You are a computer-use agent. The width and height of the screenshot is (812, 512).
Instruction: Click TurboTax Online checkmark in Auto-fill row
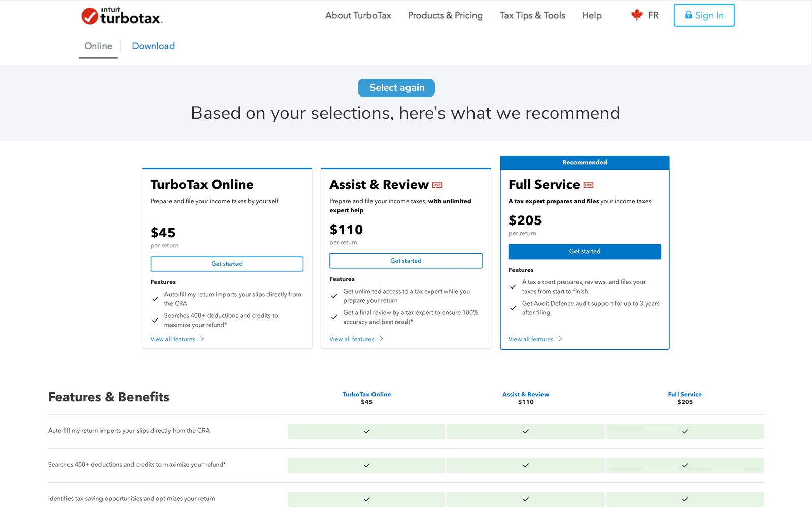pyautogui.click(x=367, y=431)
